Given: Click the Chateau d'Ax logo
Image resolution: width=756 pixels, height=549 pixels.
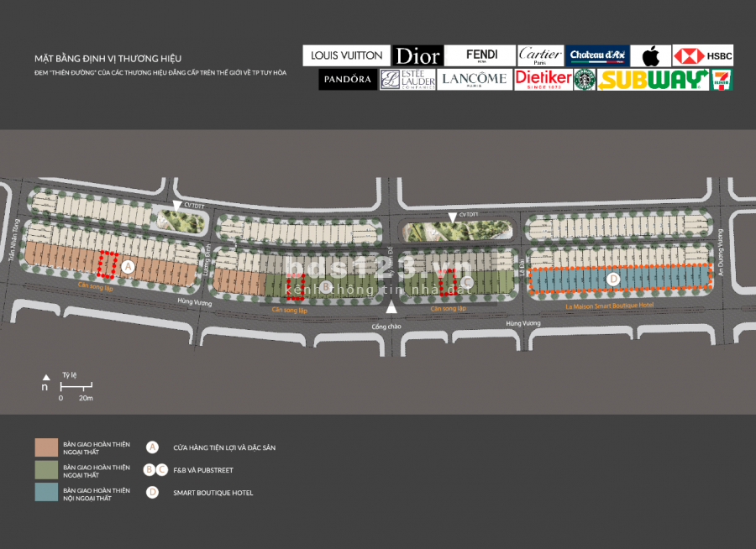Looking at the screenshot, I should (596, 56).
